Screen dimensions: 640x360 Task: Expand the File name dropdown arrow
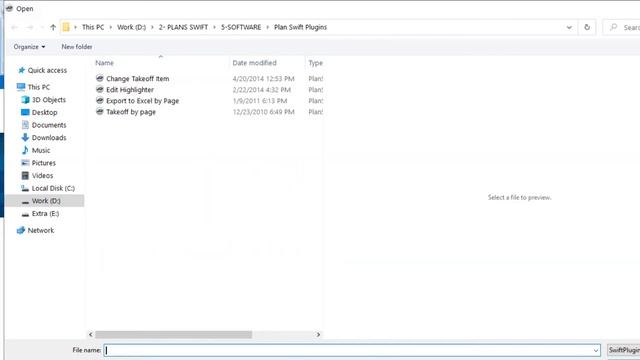596,350
